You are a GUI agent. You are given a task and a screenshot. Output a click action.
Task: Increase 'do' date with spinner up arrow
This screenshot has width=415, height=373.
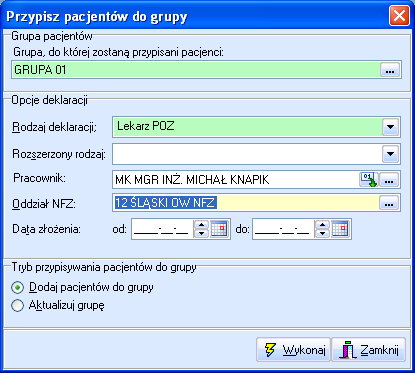pos(322,225)
